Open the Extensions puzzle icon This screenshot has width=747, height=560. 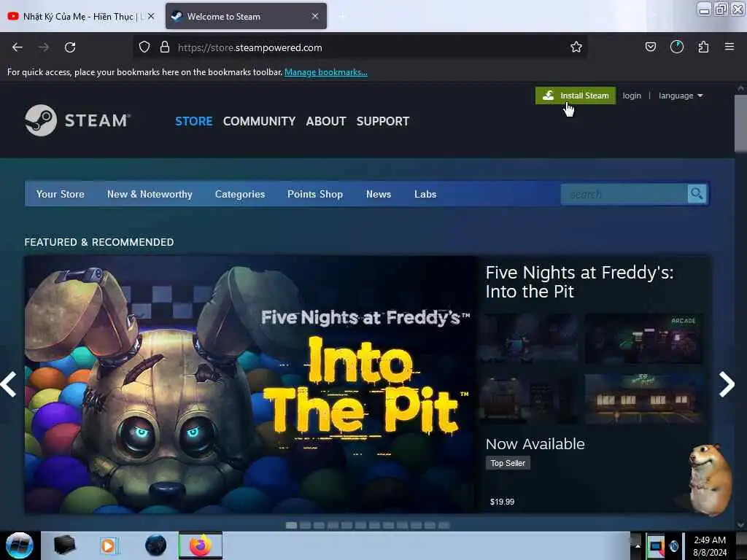703,47
